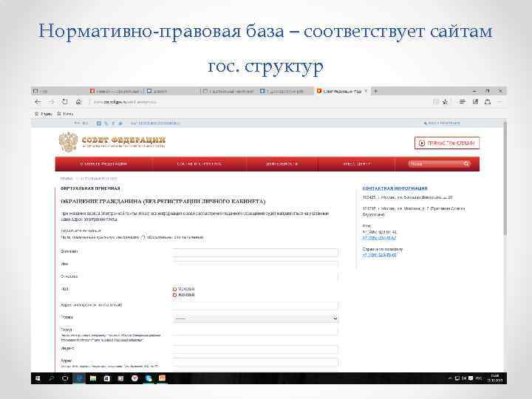Open the Edge more actions menu
The width and height of the screenshot is (532, 399).
click(499, 102)
